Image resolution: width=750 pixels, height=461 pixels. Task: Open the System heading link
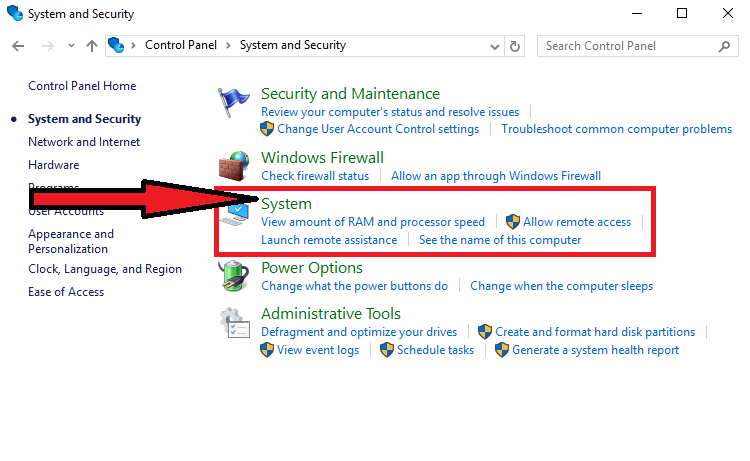(286, 204)
